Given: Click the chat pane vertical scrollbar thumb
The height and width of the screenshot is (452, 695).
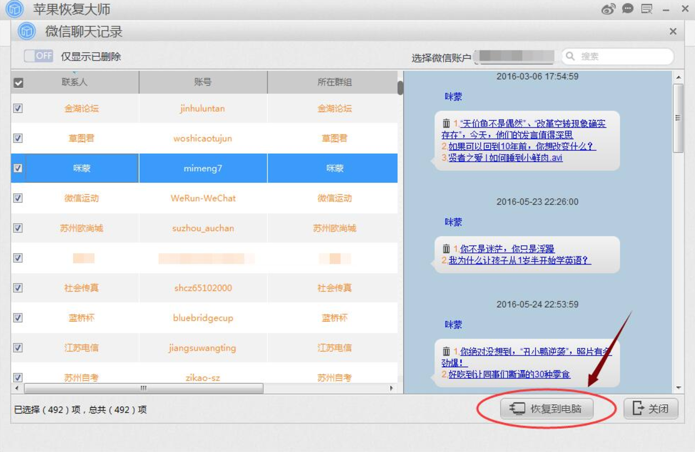Looking at the screenshot, I should point(678,118).
